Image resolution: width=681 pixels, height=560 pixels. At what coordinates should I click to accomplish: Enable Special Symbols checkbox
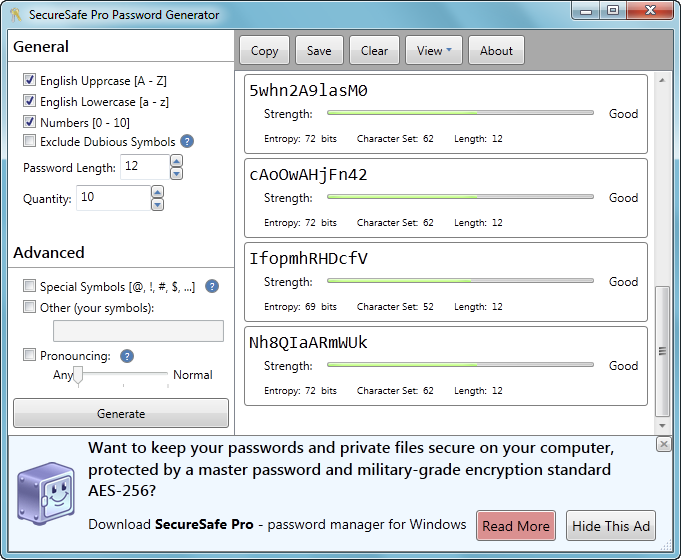tap(30, 286)
